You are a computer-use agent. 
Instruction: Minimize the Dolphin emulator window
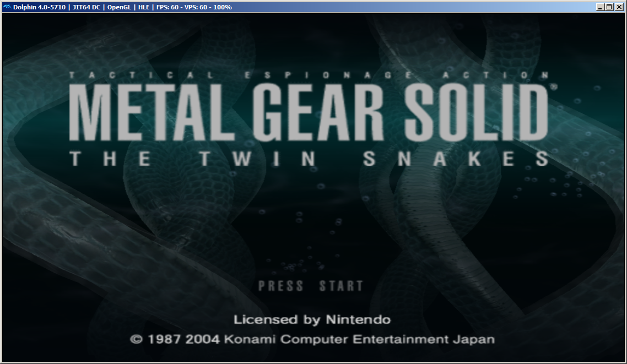(x=599, y=7)
